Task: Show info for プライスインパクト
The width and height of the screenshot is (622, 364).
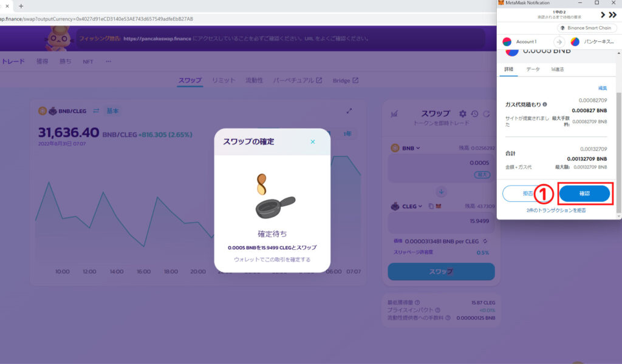Action: point(437,310)
